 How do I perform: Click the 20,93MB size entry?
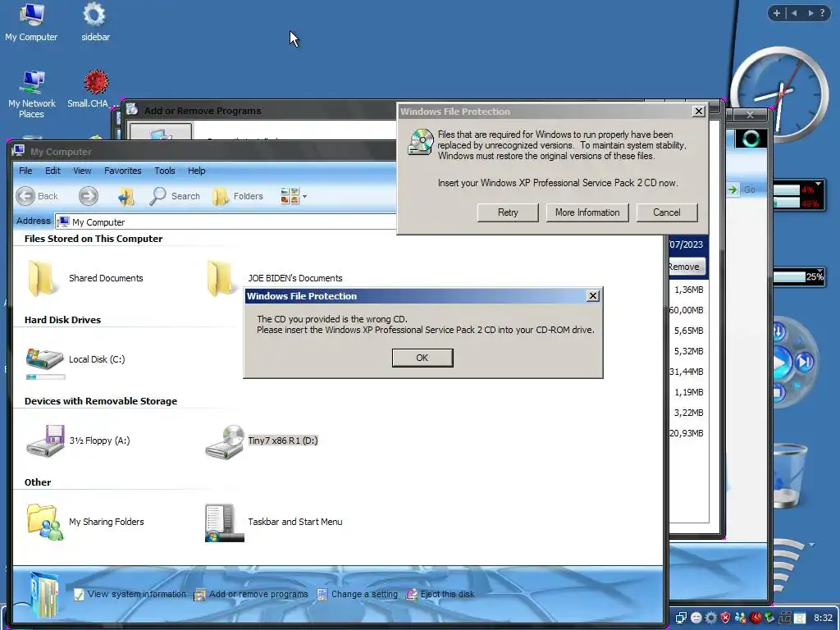[687, 433]
